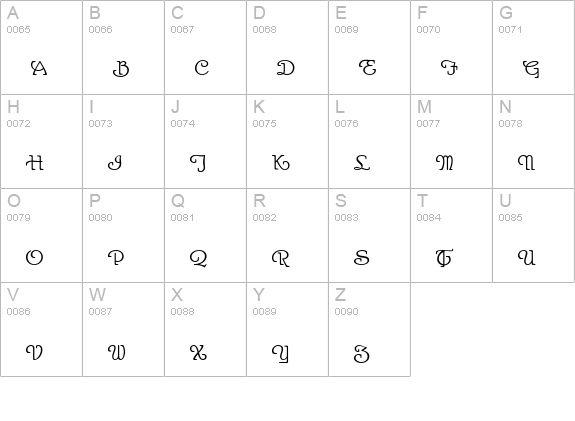Pick the L glyph preview 0076

[x=362, y=162]
